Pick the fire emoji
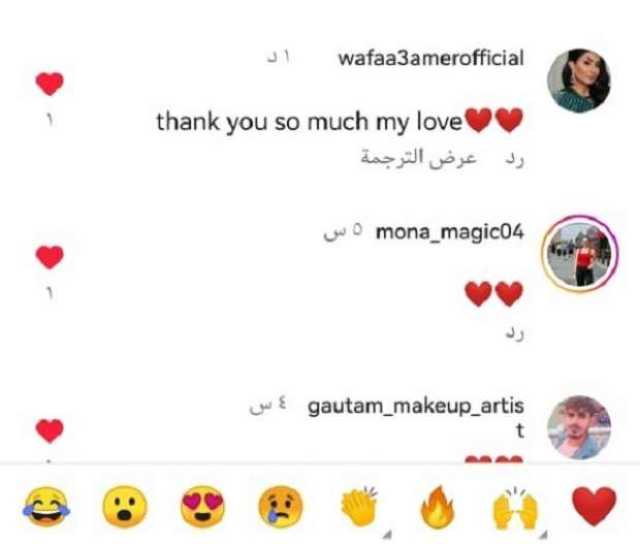This screenshot has width=640, height=544. point(437,506)
